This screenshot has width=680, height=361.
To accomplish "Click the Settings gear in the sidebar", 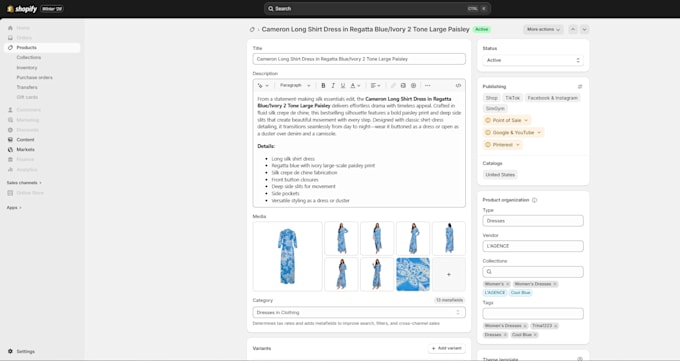I will click(10, 351).
